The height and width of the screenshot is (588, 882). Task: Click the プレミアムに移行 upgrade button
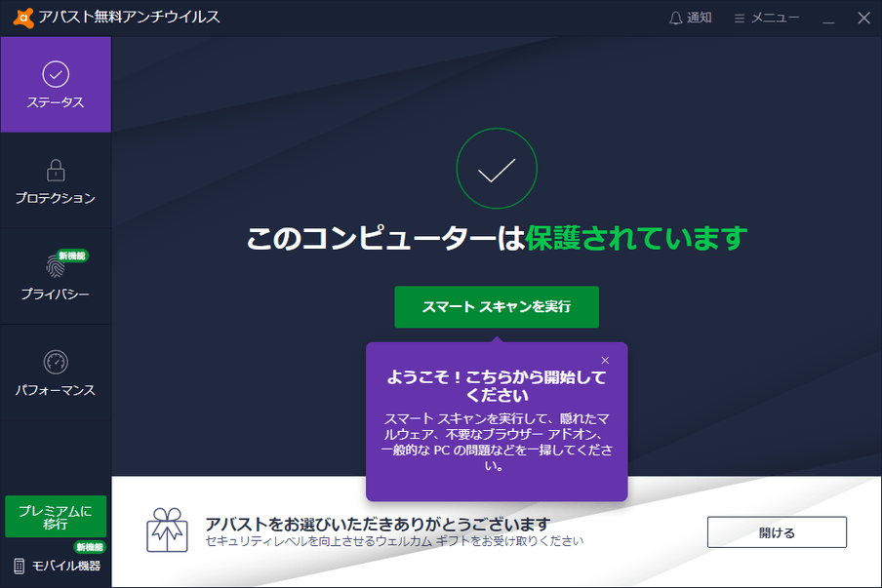click(x=56, y=517)
